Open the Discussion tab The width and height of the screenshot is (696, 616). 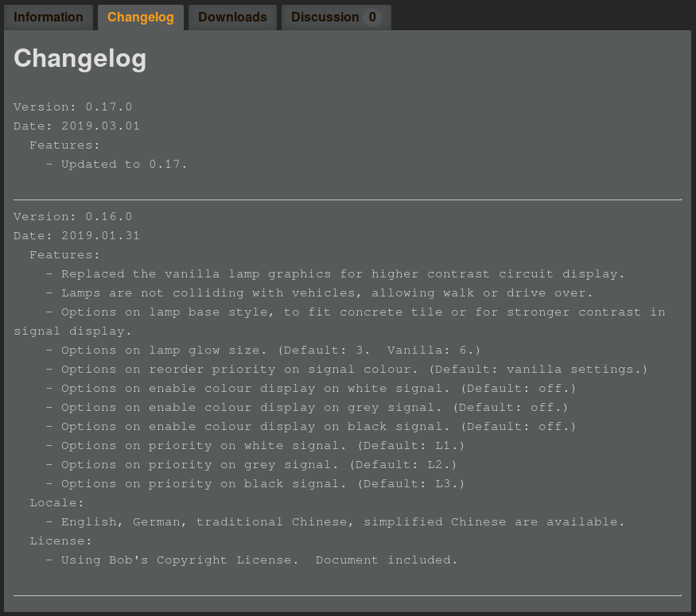coord(325,17)
